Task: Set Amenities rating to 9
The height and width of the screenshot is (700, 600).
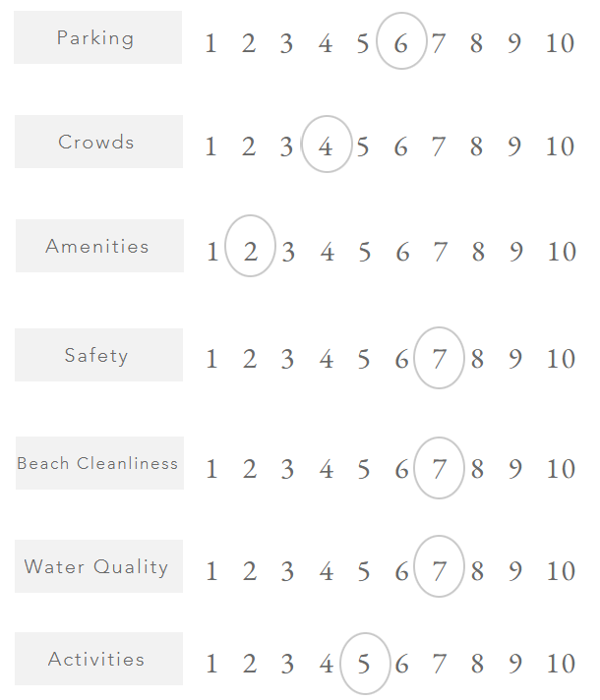Action: point(515,252)
